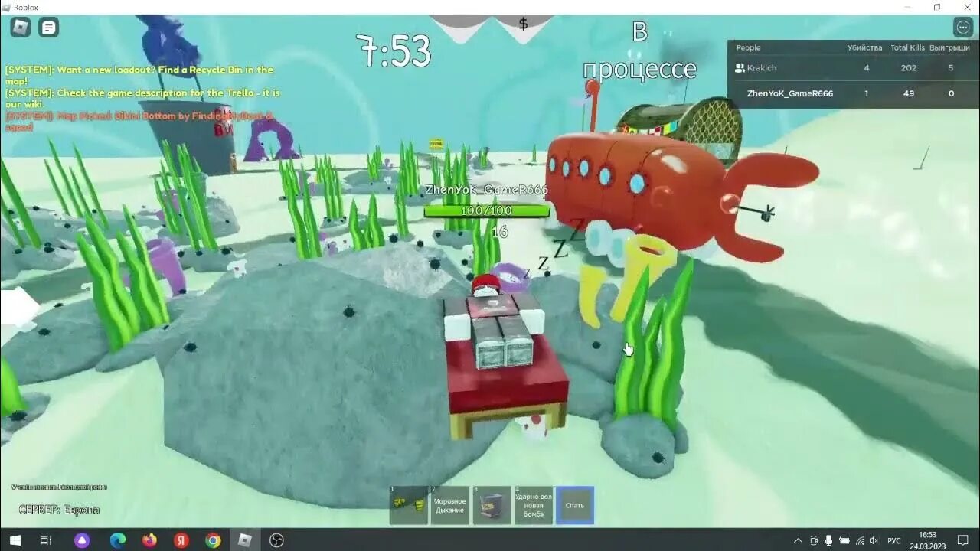Viewport: 980px width, 551px height.
Task: Open Firefox from the taskbar
Action: 149,540
